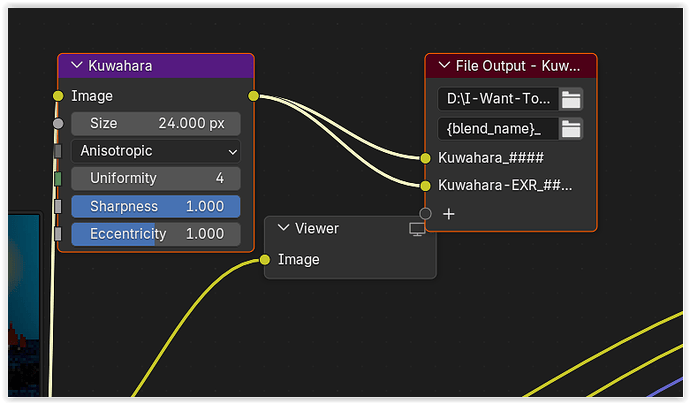
Task: Click the Kuwahara Image input socket
Action: click(58, 96)
